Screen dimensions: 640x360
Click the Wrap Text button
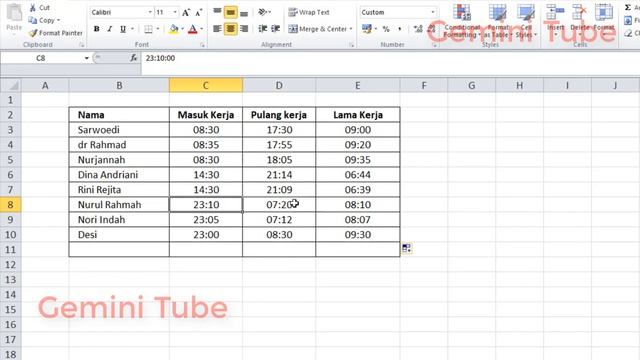tap(309, 12)
